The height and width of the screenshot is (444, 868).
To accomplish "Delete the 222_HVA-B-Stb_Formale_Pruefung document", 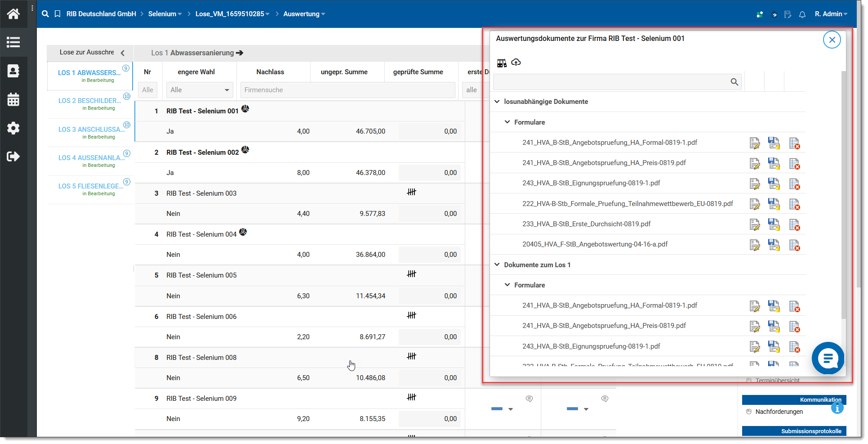I will point(794,204).
